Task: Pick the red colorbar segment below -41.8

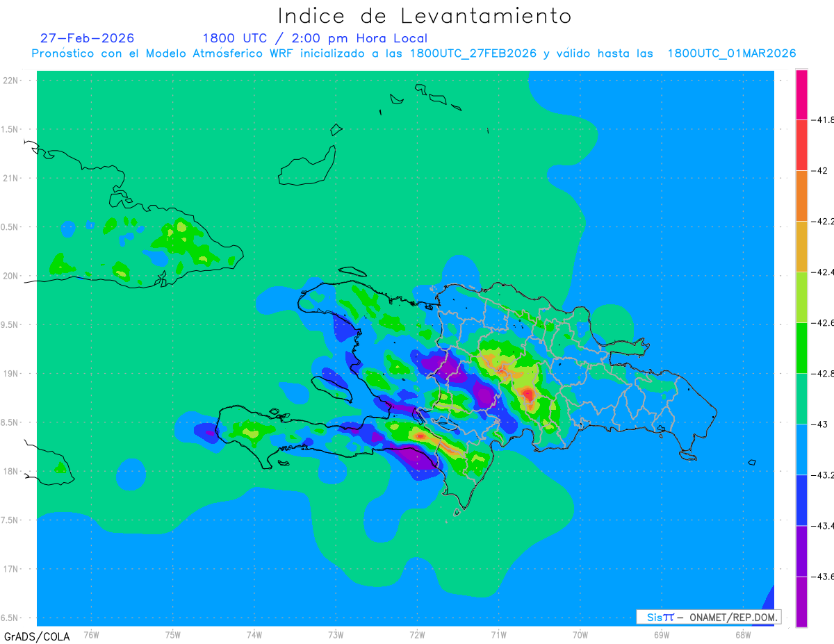Action: pyautogui.click(x=801, y=145)
